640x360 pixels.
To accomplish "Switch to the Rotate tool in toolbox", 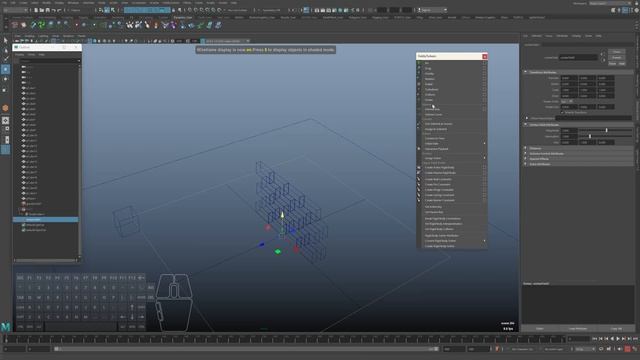I will pos(5,79).
